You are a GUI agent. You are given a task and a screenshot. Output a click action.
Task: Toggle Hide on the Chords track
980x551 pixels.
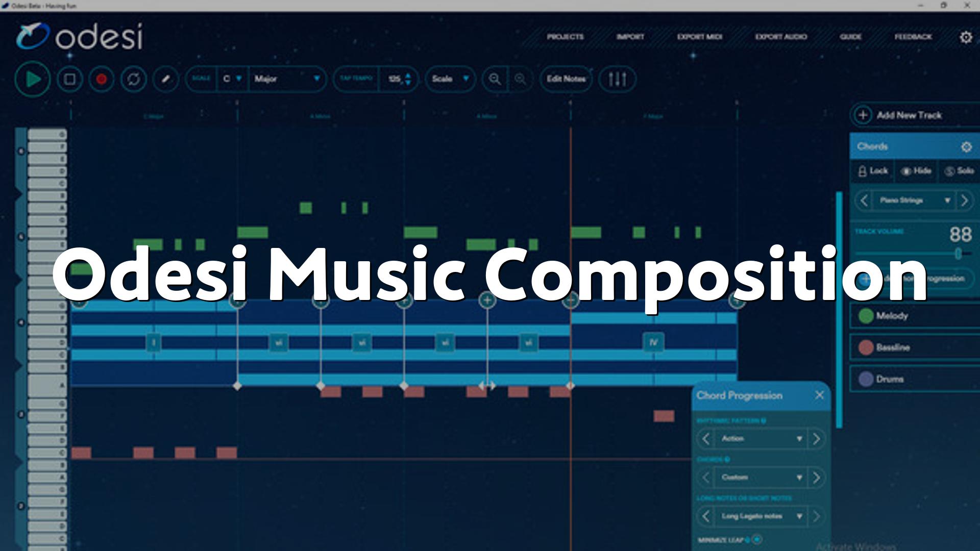[916, 171]
